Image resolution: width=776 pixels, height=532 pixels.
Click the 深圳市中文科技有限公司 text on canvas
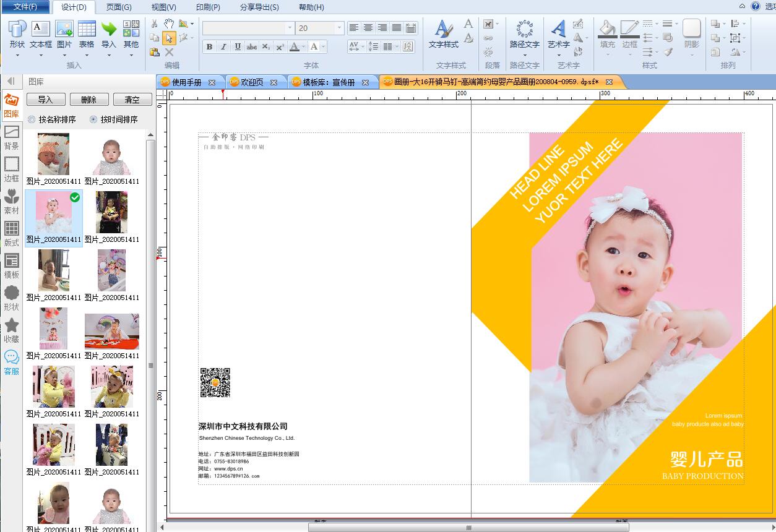243,426
